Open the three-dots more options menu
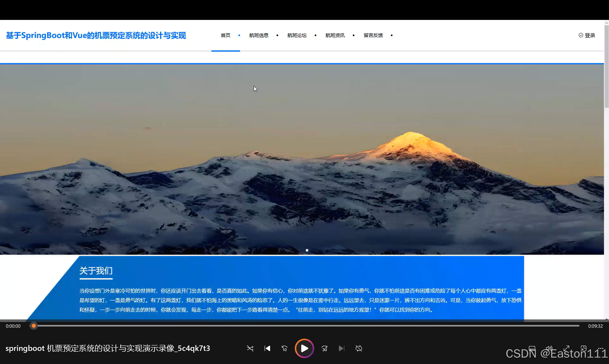609x364 pixels. [600, 348]
